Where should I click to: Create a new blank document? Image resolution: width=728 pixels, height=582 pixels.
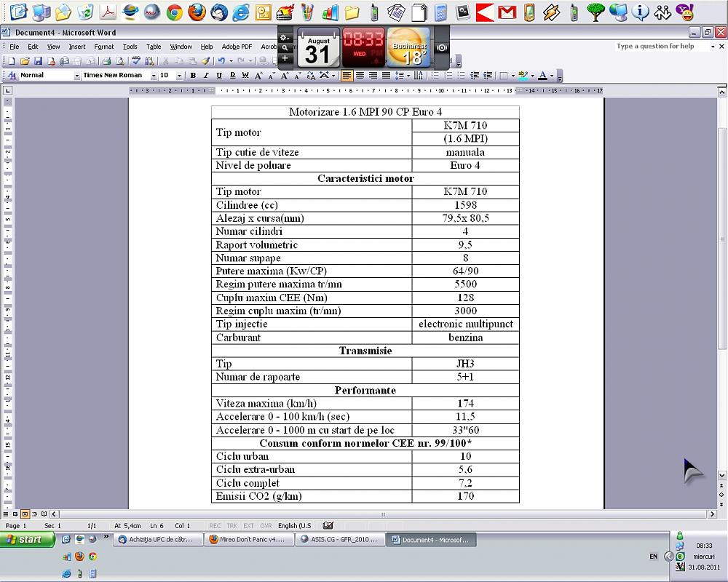11,61
